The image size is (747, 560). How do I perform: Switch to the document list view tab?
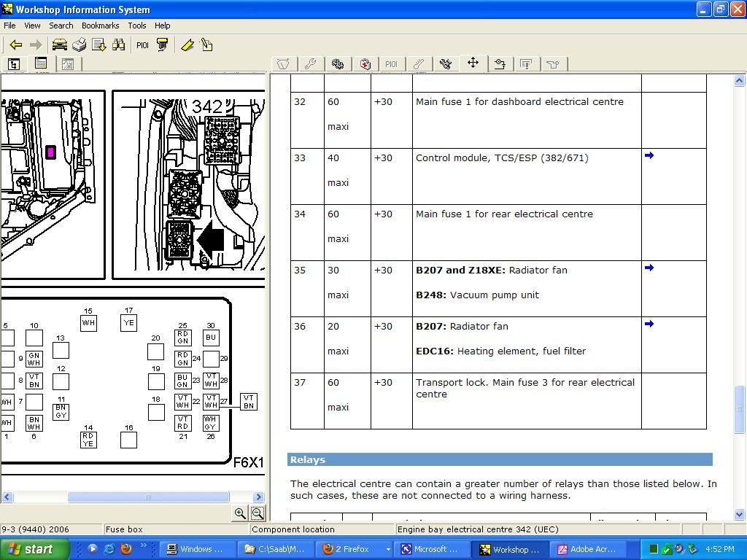41,63
